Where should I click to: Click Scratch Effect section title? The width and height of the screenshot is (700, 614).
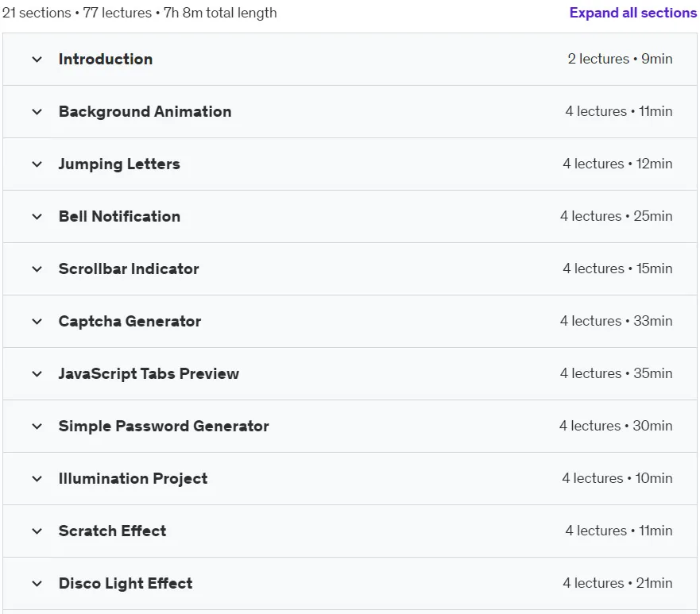(113, 531)
